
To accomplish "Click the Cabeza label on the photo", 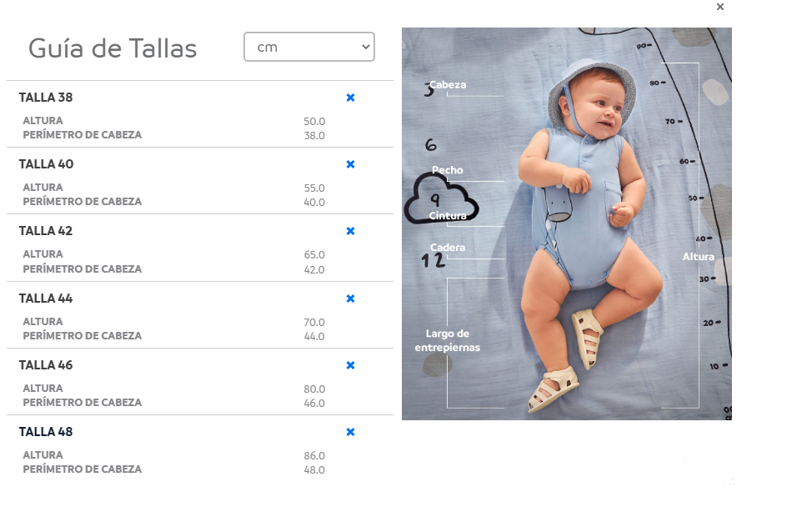I will coord(448,84).
